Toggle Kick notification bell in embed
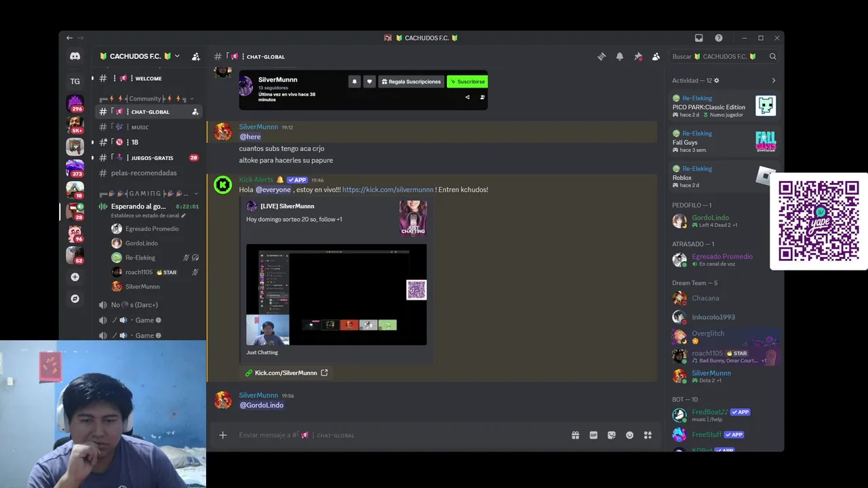Screen dimensions: 868x488 pos(354,81)
